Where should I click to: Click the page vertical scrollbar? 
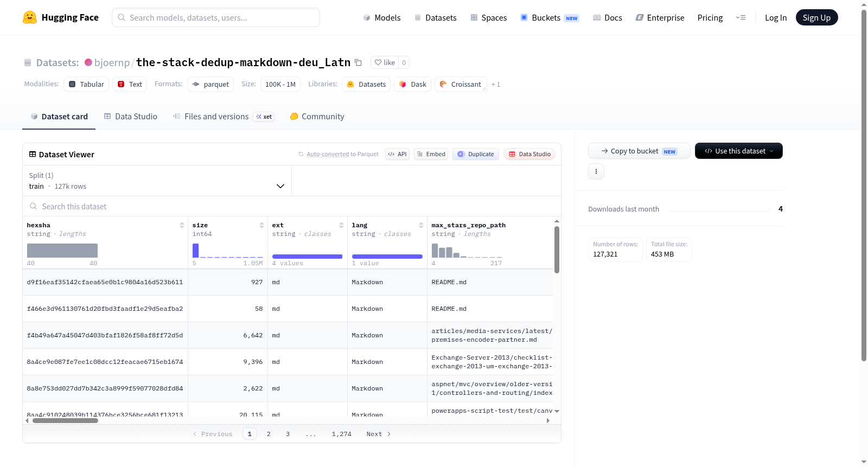(x=864, y=184)
